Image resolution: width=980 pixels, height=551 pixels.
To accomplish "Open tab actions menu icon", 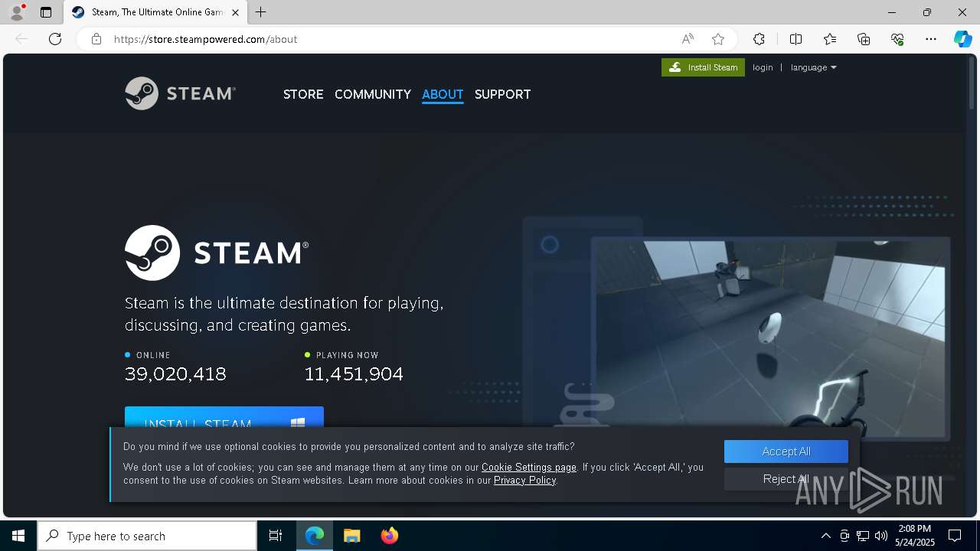I will (46, 12).
